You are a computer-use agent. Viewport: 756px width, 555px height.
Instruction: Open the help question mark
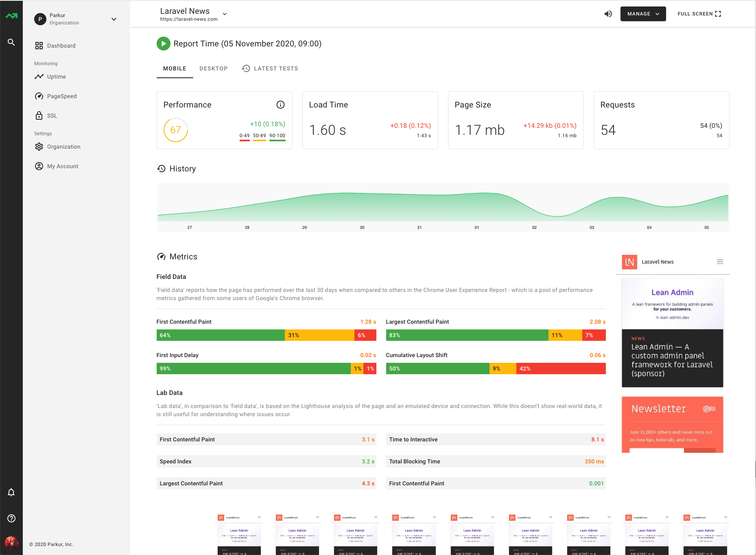(x=11, y=518)
